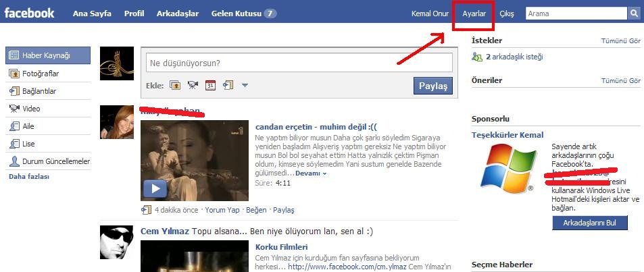Viewport: 644px width, 272px height.
Task: Click the Windows logo in sponsored ad
Action: tap(508, 168)
